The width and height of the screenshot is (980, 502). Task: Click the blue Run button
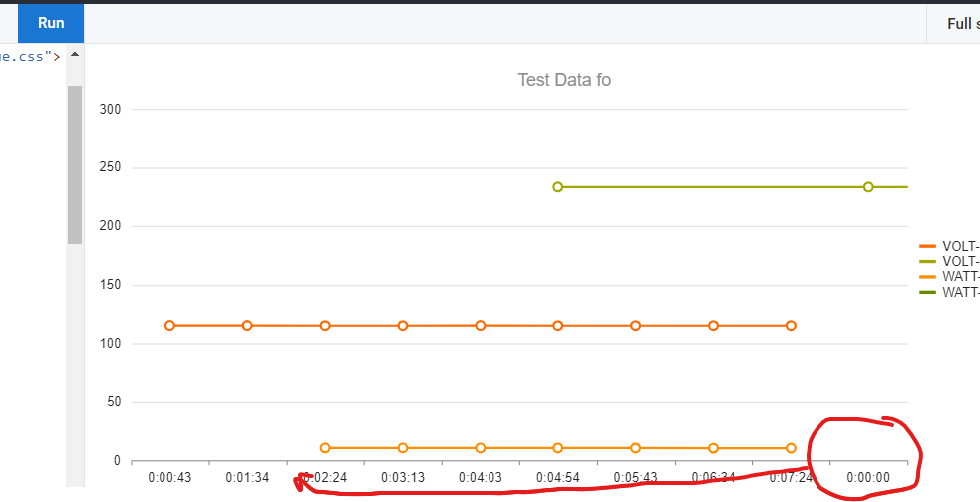(50, 22)
